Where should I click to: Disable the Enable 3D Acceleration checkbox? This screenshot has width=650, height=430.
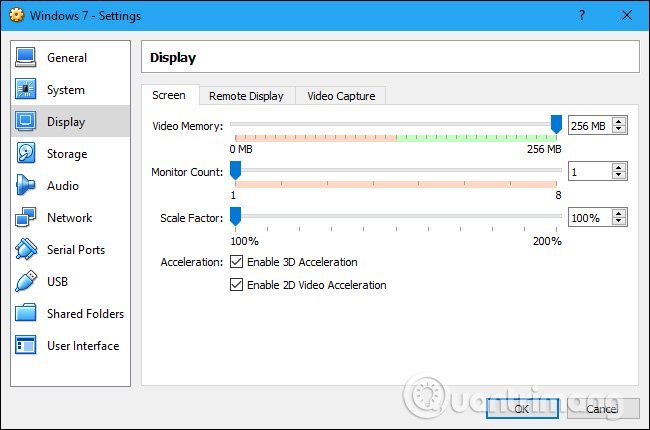(236, 262)
